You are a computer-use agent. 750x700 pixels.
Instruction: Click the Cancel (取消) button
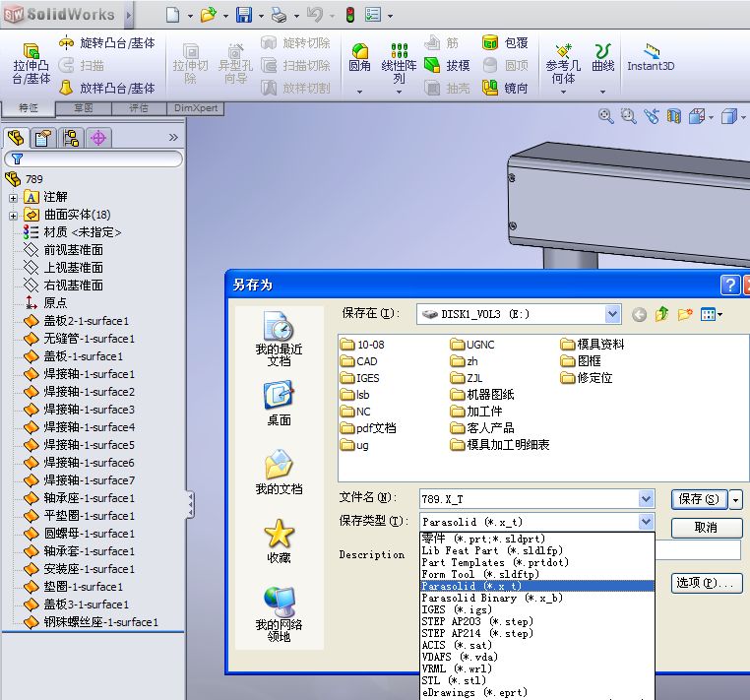[706, 528]
